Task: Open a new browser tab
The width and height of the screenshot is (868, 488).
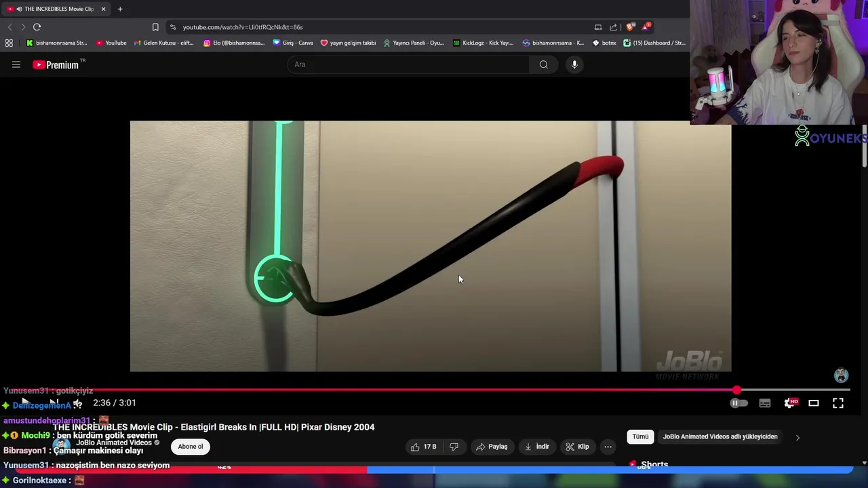Action: tap(120, 9)
